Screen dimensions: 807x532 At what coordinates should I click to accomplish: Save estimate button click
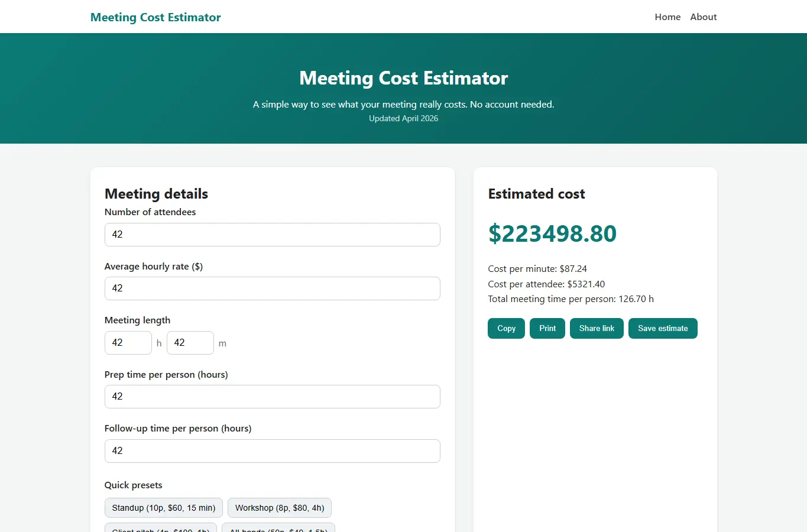(663, 329)
